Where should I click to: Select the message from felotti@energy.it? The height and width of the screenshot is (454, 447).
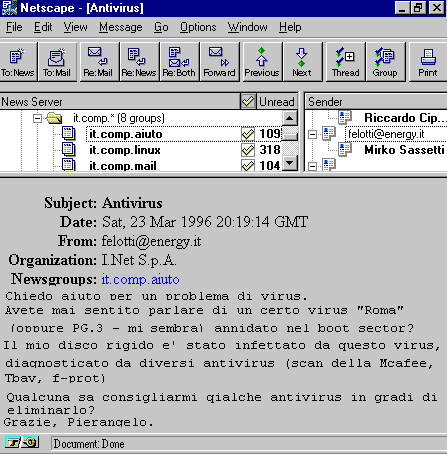point(386,134)
